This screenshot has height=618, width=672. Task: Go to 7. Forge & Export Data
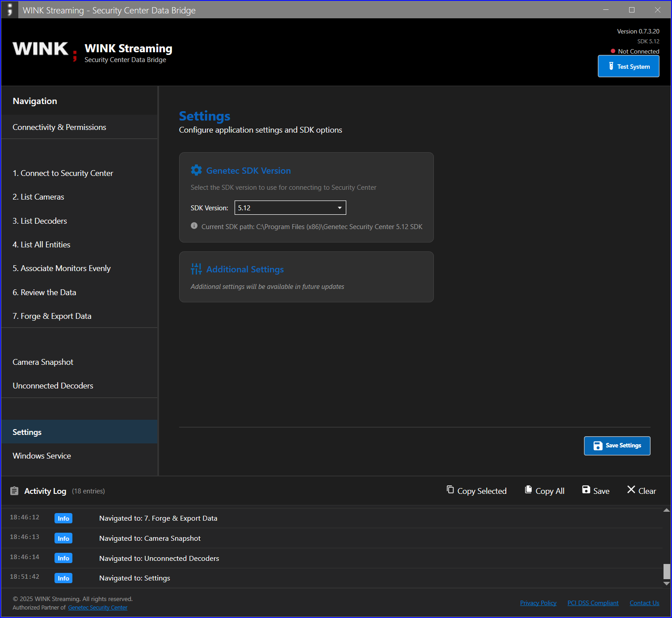pos(79,316)
